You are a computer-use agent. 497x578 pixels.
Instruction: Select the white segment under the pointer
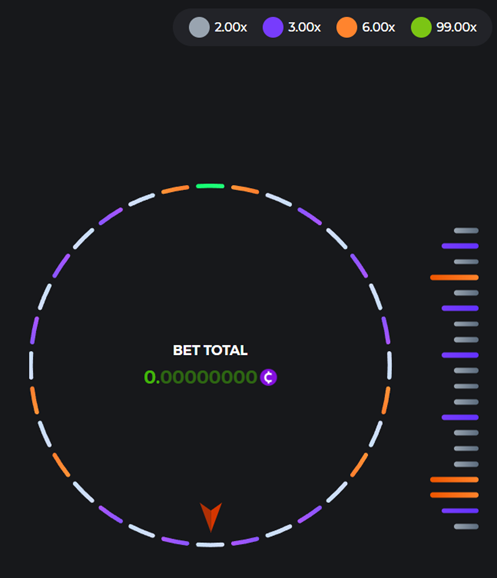click(210, 544)
